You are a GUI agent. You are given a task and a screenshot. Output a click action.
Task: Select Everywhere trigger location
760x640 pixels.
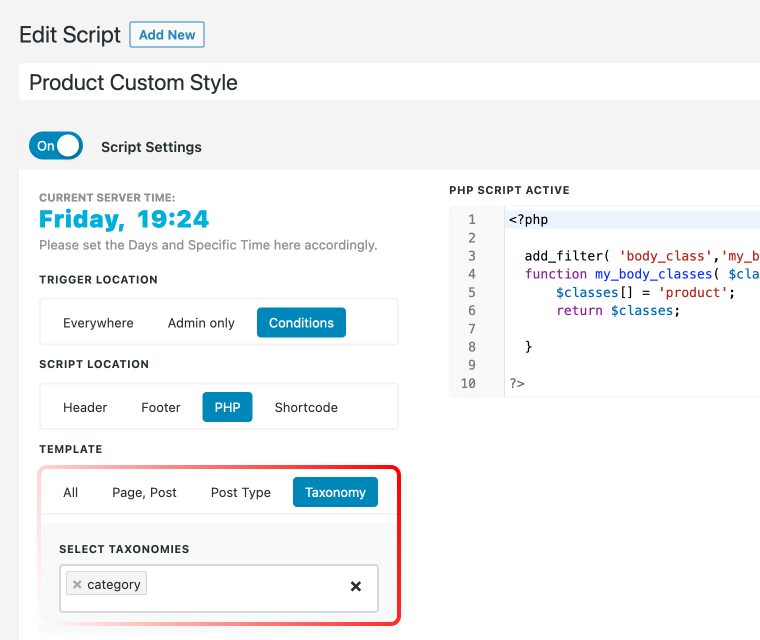pos(98,323)
